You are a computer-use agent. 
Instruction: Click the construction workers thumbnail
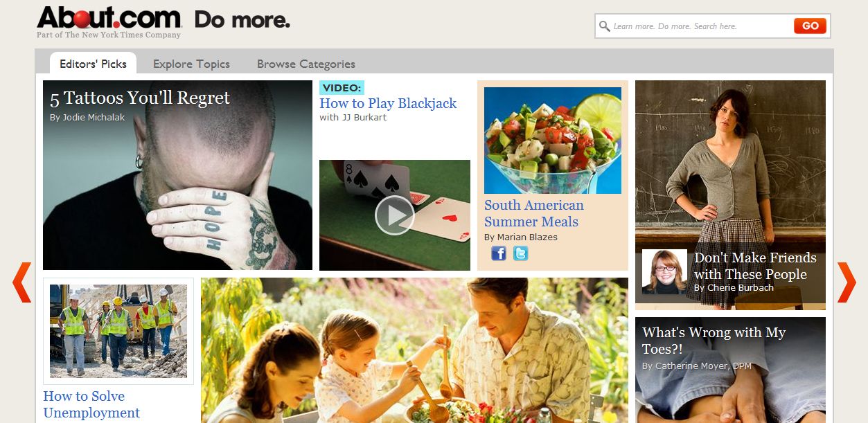pyautogui.click(x=118, y=331)
